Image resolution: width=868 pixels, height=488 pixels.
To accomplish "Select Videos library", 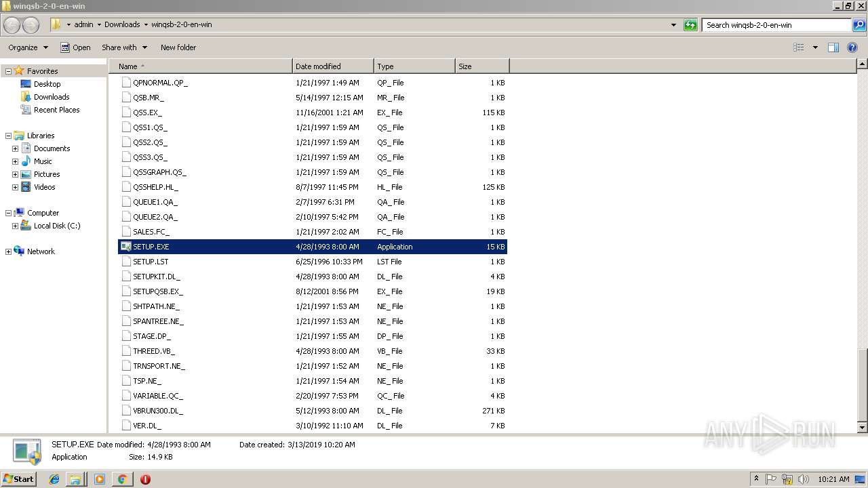I will point(45,187).
